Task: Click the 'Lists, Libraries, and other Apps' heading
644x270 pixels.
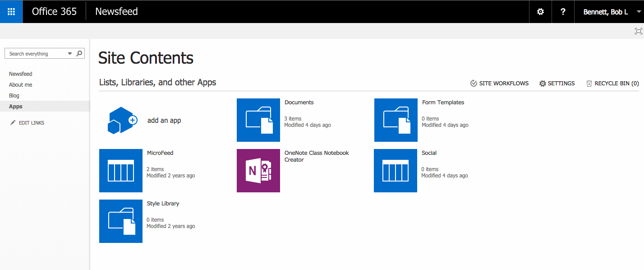Action: coord(158,83)
